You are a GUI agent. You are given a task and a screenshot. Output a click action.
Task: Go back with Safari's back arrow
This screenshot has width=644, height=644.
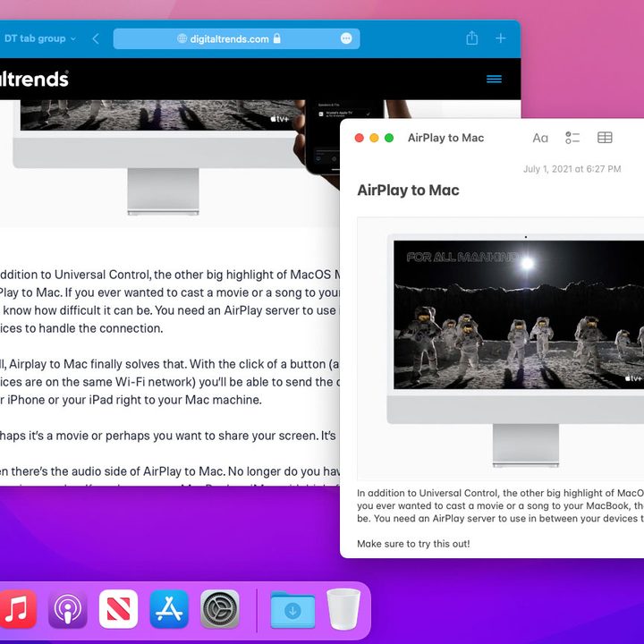(x=96, y=38)
